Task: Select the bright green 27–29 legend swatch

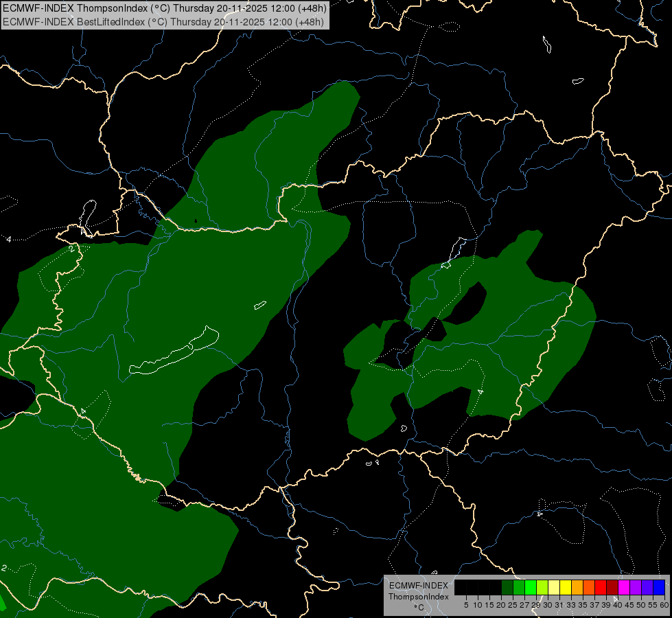Action: coord(531,588)
